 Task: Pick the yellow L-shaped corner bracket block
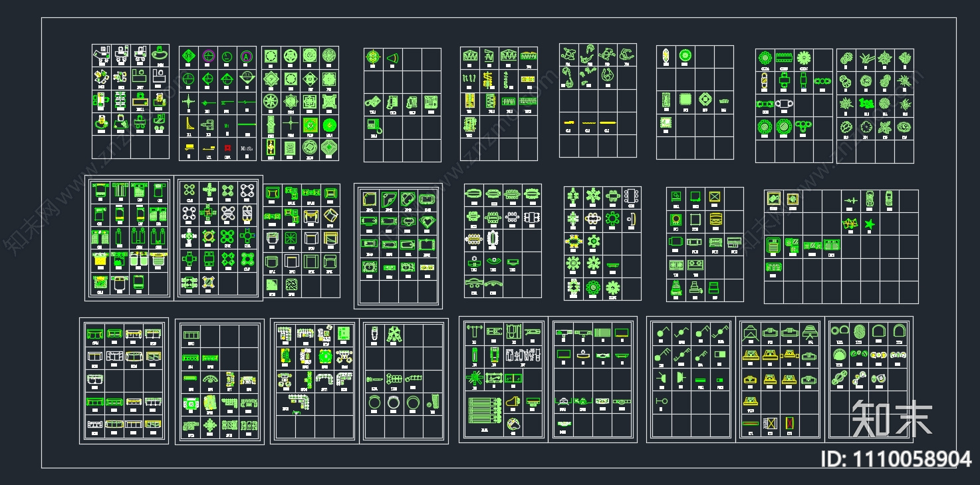click(x=189, y=124)
